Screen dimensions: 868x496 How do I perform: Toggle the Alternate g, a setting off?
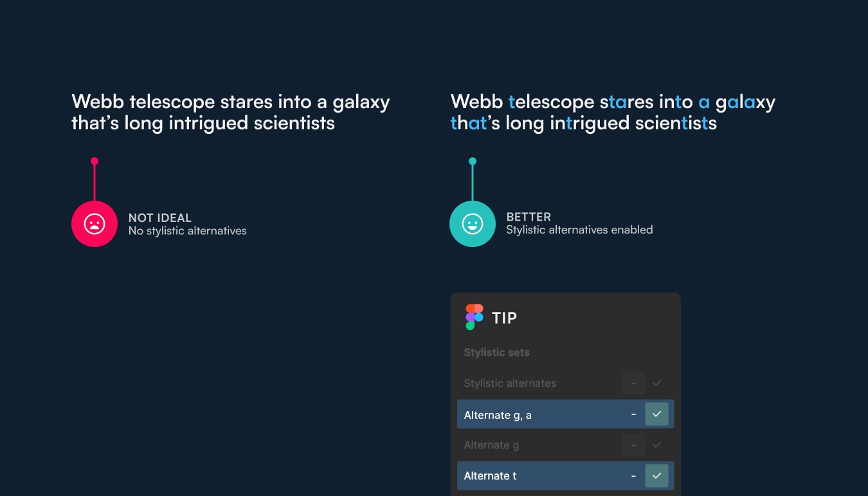pyautogui.click(x=657, y=414)
